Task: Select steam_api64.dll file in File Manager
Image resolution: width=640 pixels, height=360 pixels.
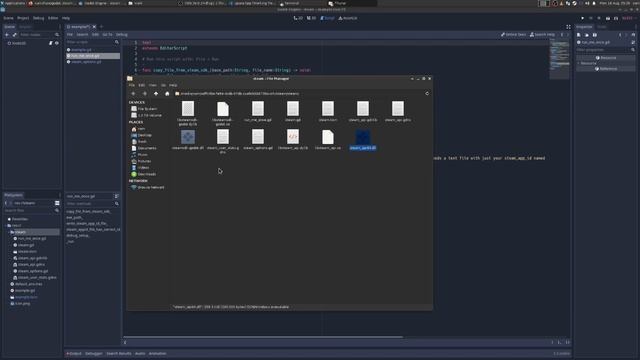Action: click(362, 140)
